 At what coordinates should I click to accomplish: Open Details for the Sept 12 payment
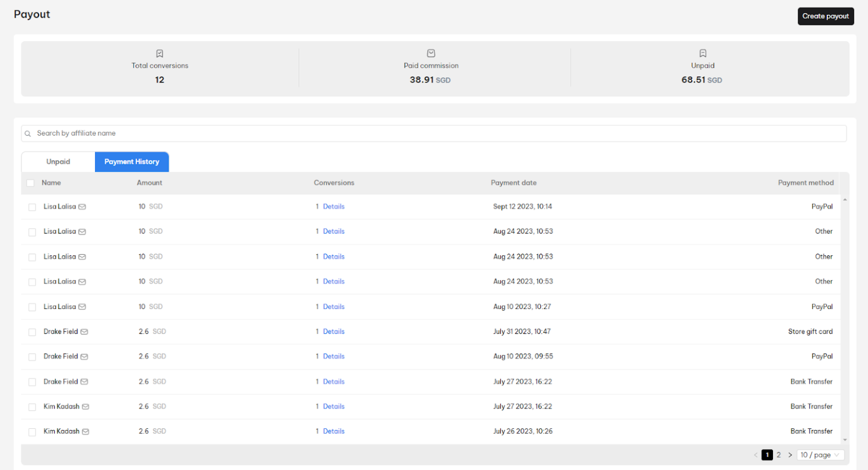click(x=333, y=206)
